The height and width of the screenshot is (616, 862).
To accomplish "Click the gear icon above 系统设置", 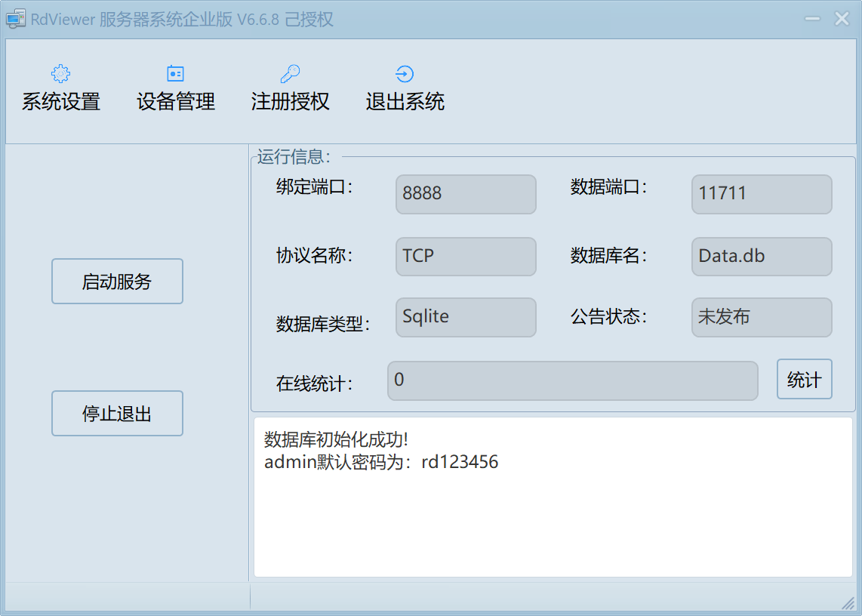I will (60, 74).
